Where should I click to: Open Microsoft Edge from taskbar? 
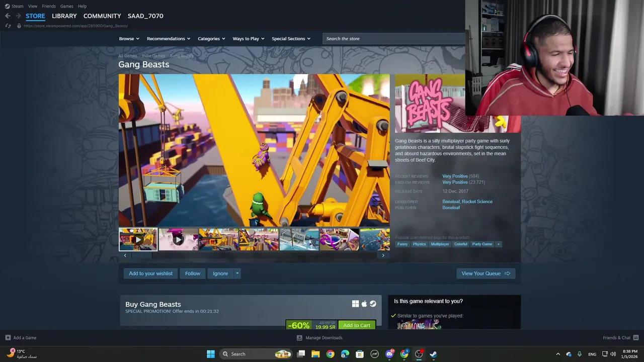coord(345,354)
